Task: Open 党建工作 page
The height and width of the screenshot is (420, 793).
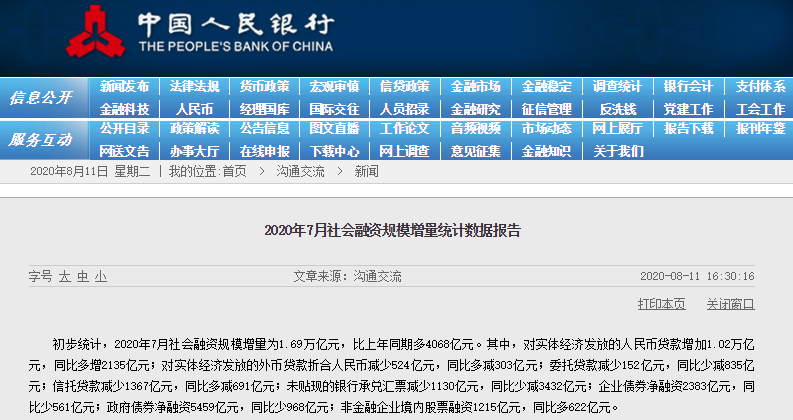Action: click(x=688, y=109)
